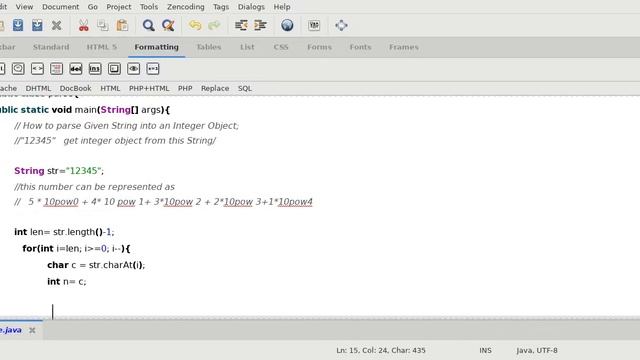Click the abbreviation dots icon in Formatting toolbar
Image resolution: width=640 pixels, height=360 pixels.
pyautogui.click(x=153, y=69)
